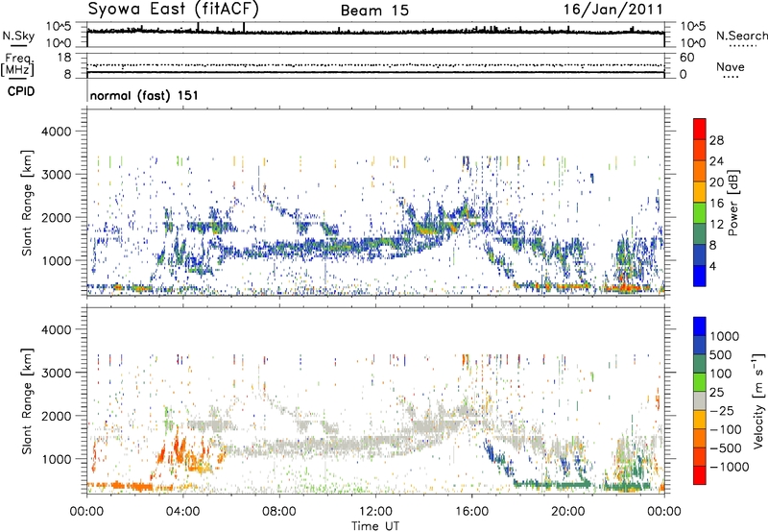This screenshot has height=532, width=768.
Task: Click the "04:00" time tick label
Action: [182, 512]
